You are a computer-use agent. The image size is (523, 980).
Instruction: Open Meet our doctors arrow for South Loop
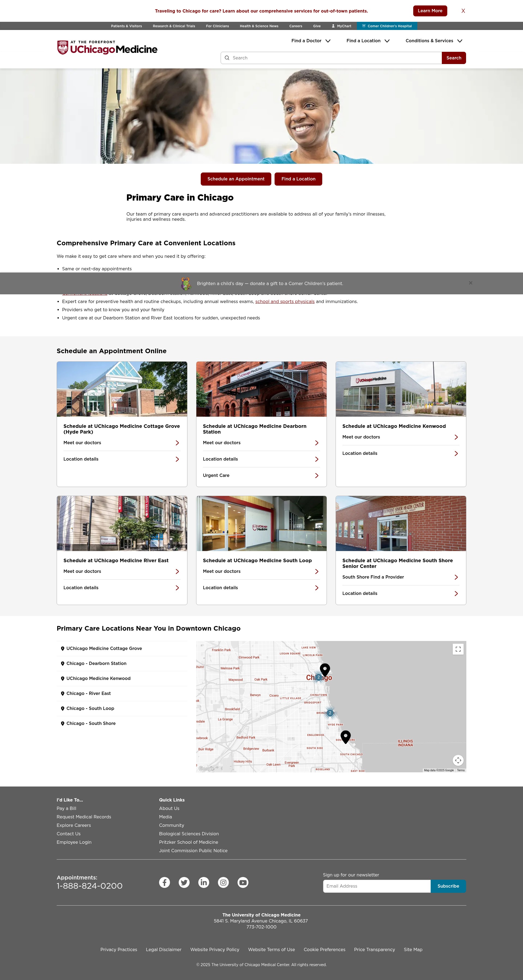(317, 571)
